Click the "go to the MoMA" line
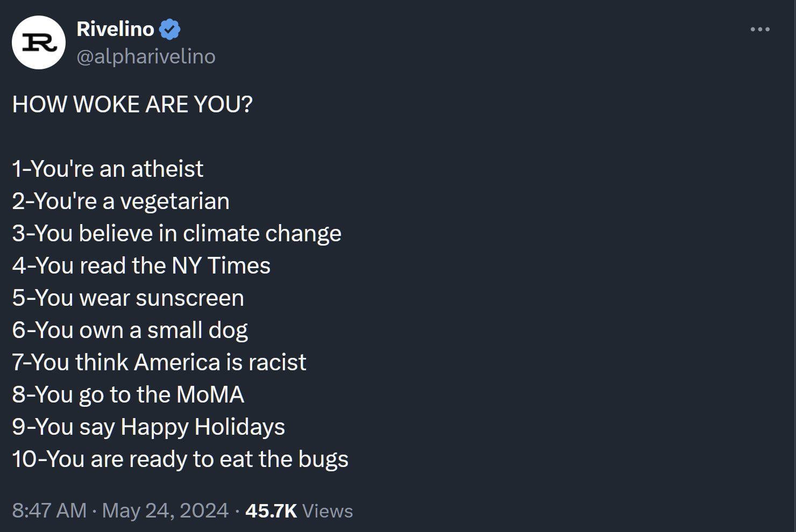Viewport: 796px width, 532px height. tap(128, 394)
